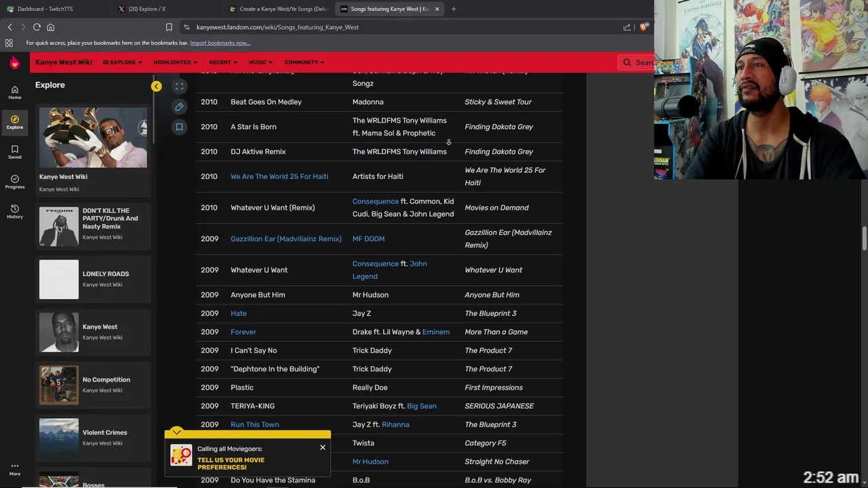Edit the page with the pencil icon

pyautogui.click(x=179, y=106)
